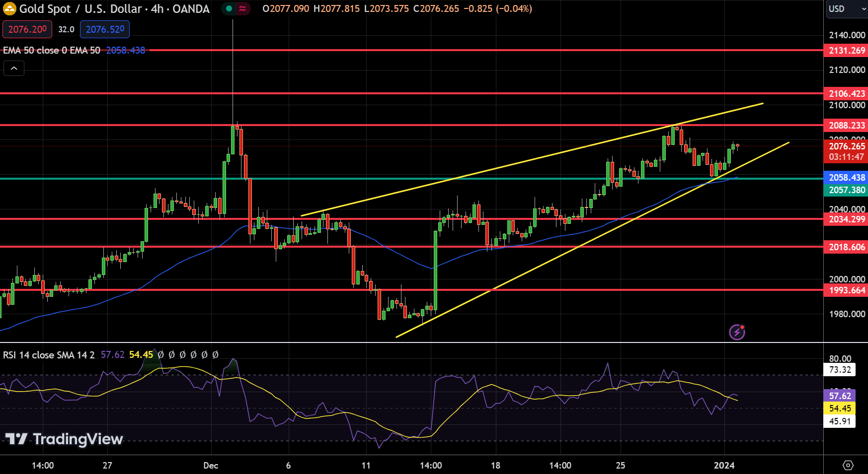Click the 2106.423 resistance price label
This screenshot has width=868, height=474.
[846, 93]
